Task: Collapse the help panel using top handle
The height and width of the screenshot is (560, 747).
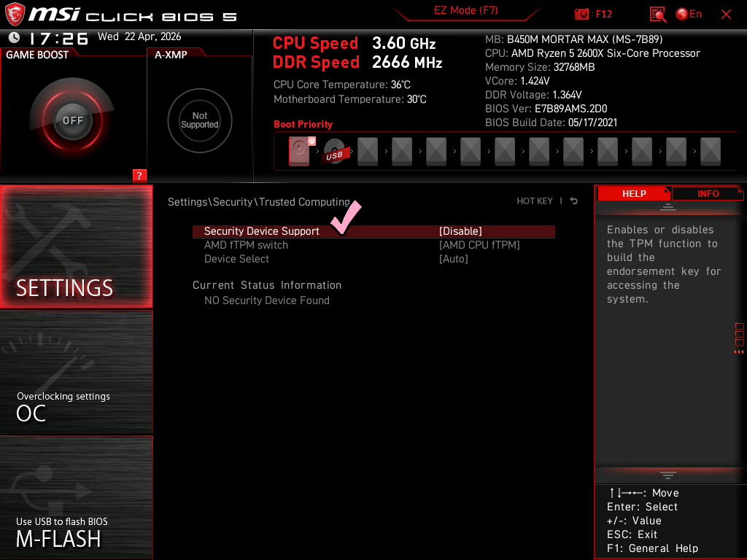Action: pyautogui.click(x=668, y=207)
